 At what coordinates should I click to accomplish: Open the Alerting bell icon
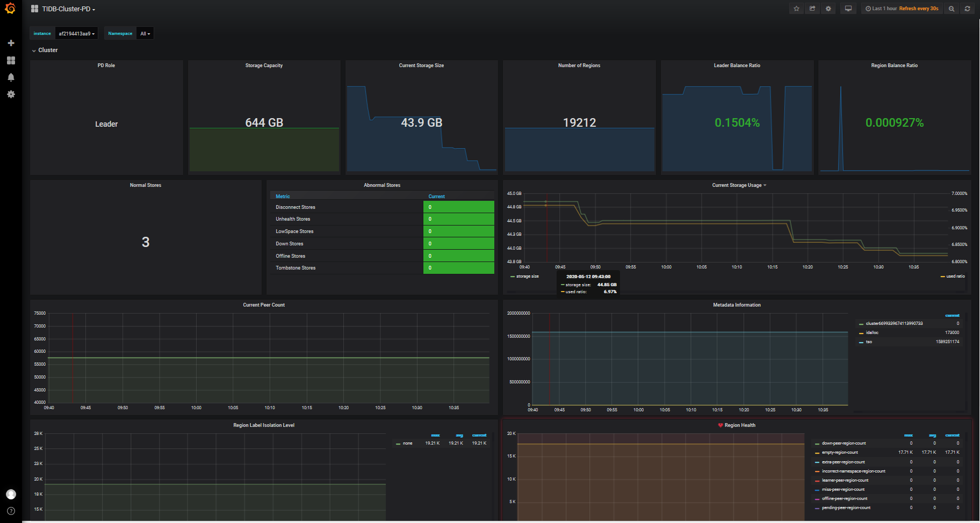tap(11, 77)
